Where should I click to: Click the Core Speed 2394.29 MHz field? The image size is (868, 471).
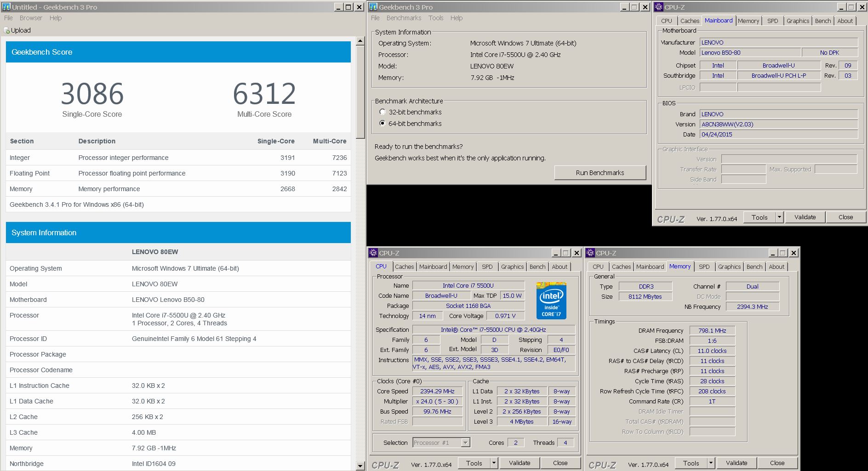(437, 391)
